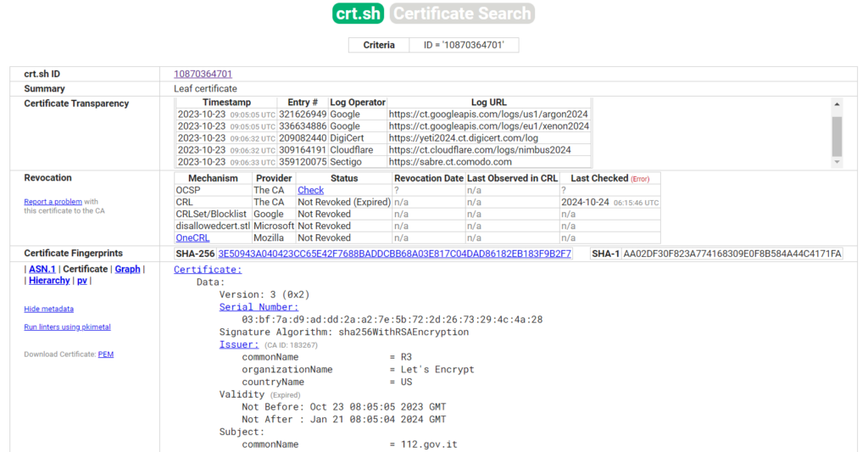
Task: Download the certificate as PEM
Action: pyautogui.click(x=106, y=354)
